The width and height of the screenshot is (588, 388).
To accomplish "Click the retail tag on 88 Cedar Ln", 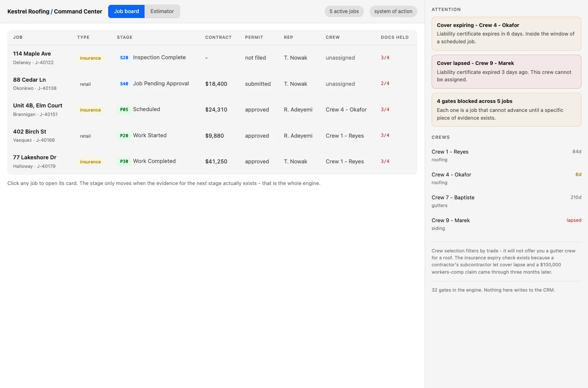I will 85,84.
